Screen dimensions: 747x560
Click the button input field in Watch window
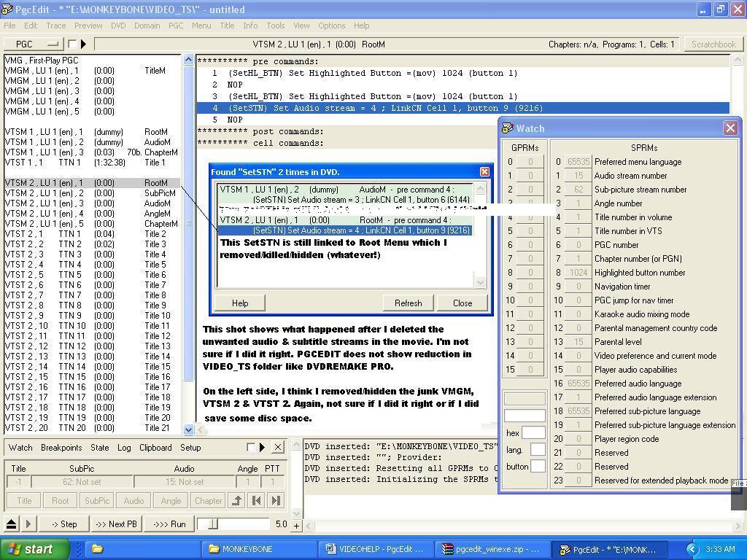click(x=538, y=466)
